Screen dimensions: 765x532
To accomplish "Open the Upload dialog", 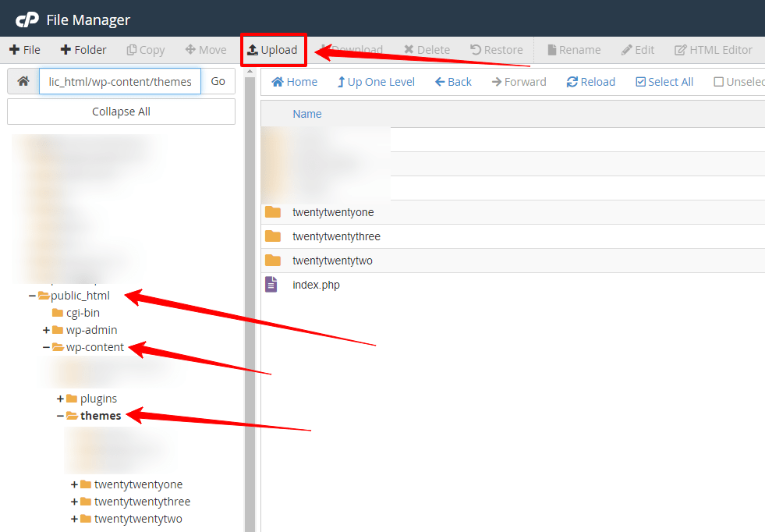I will coord(273,50).
